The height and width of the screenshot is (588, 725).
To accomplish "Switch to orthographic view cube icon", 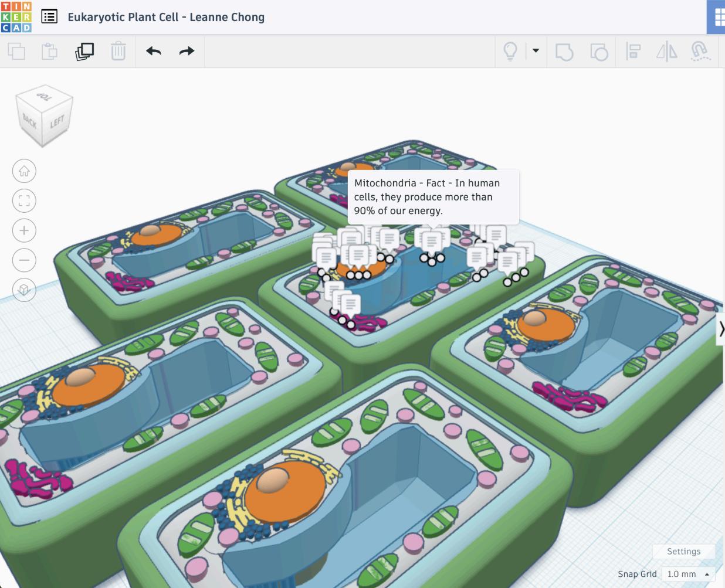I will [x=24, y=290].
